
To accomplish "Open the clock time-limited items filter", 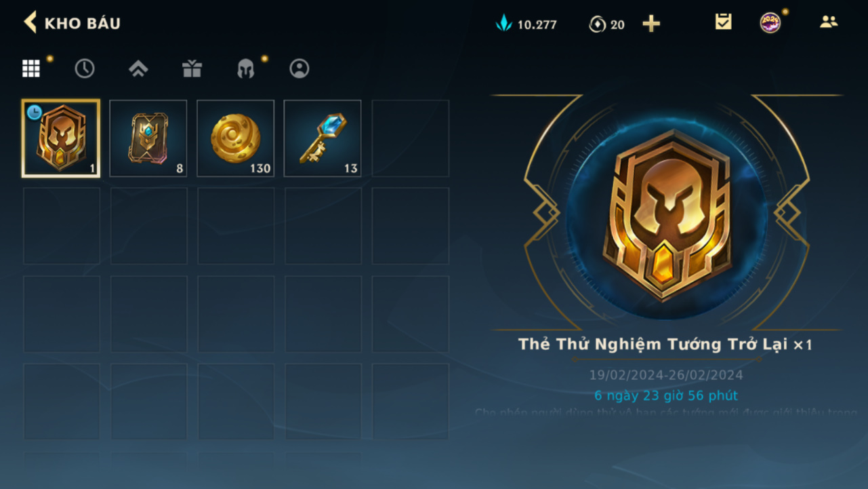I will click(85, 69).
